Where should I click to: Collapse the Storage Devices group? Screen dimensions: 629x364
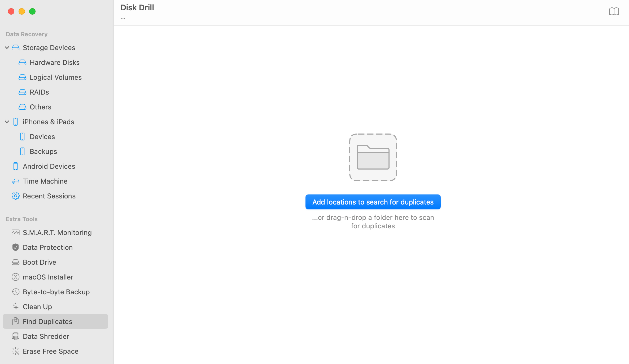(7, 48)
